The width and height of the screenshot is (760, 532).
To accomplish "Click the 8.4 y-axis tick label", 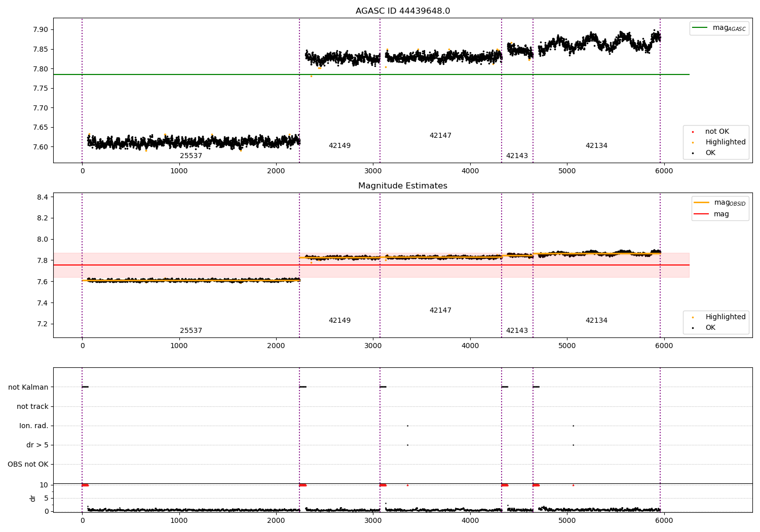I will [x=43, y=197].
